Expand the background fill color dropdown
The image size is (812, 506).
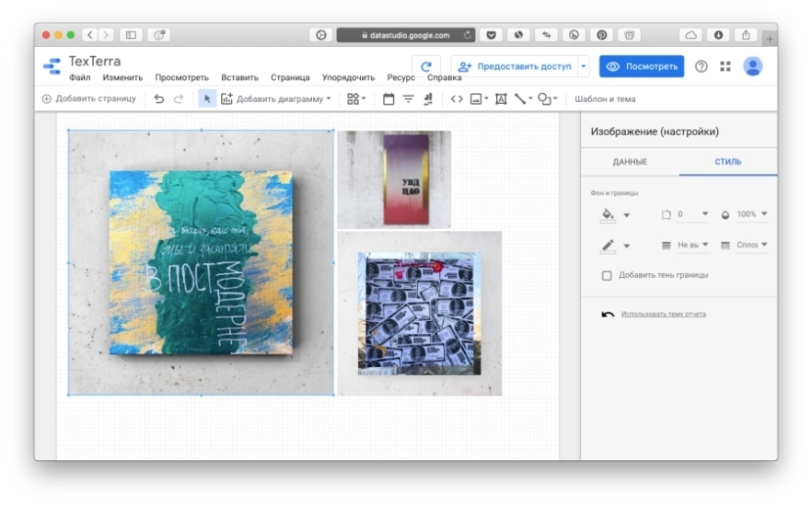pos(627,215)
